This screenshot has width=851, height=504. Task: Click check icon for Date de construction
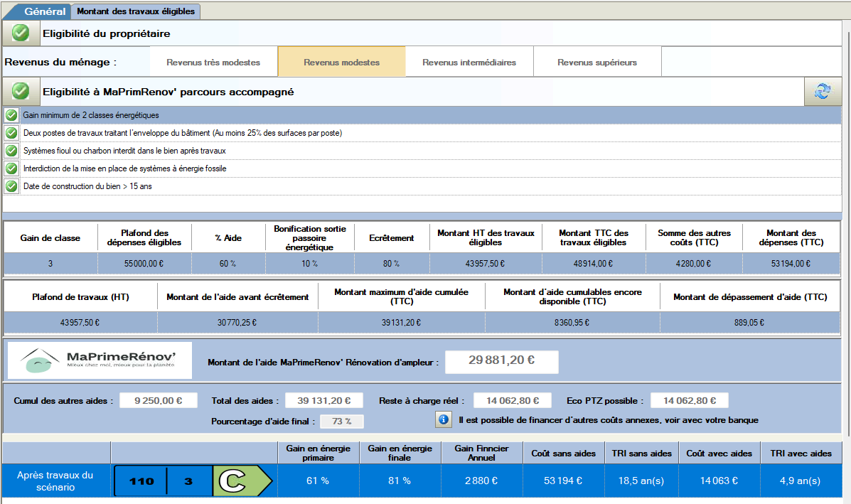pos(11,186)
